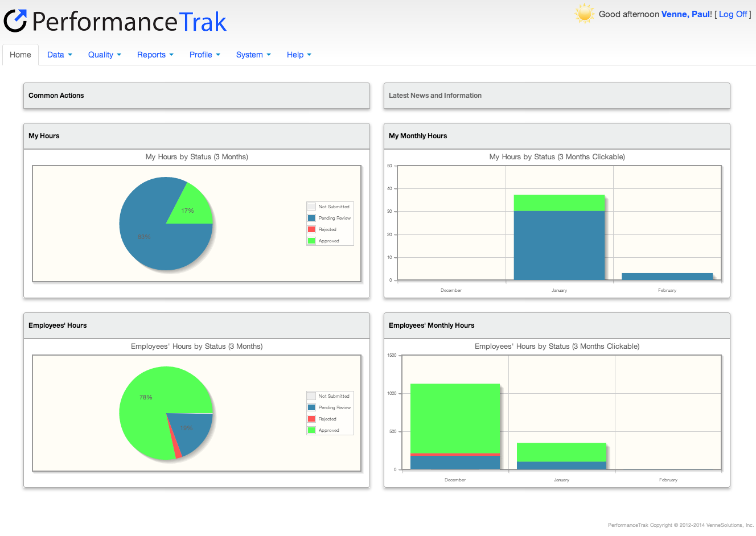
Task: Click February's blue bar in My Monthly Hours
Action: click(667, 277)
